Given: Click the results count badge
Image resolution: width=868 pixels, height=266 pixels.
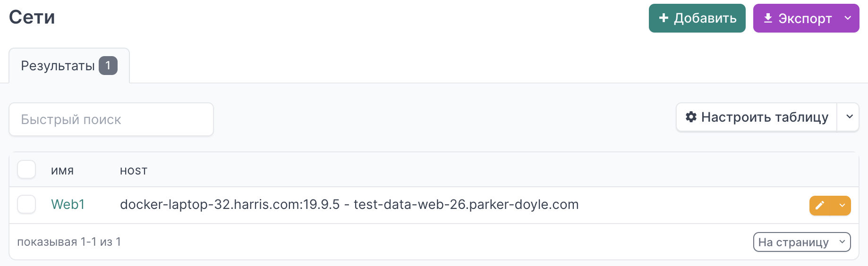Looking at the screenshot, I should (x=108, y=66).
